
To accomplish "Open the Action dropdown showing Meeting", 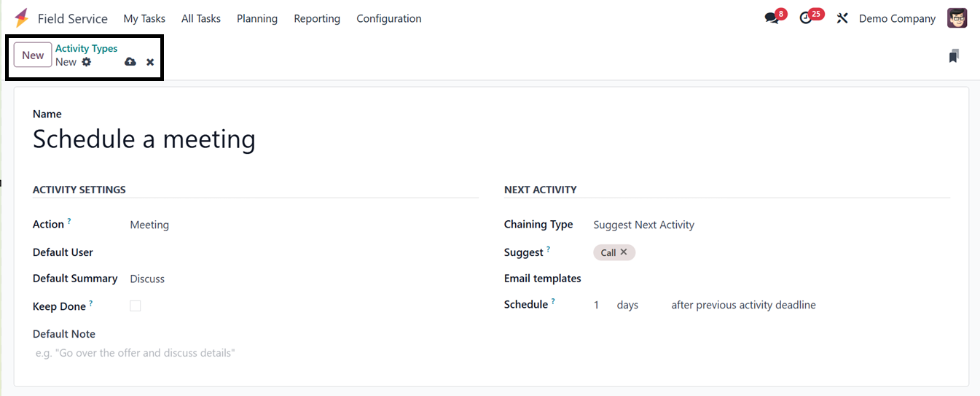I will (x=302, y=225).
